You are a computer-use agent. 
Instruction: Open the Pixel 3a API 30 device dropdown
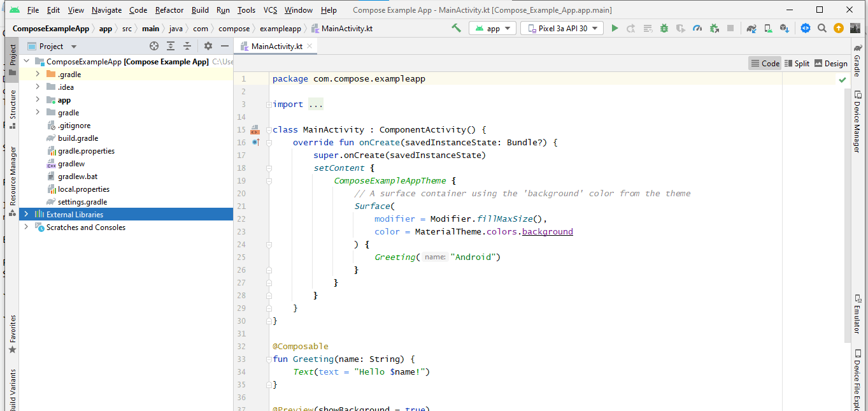[x=562, y=28]
